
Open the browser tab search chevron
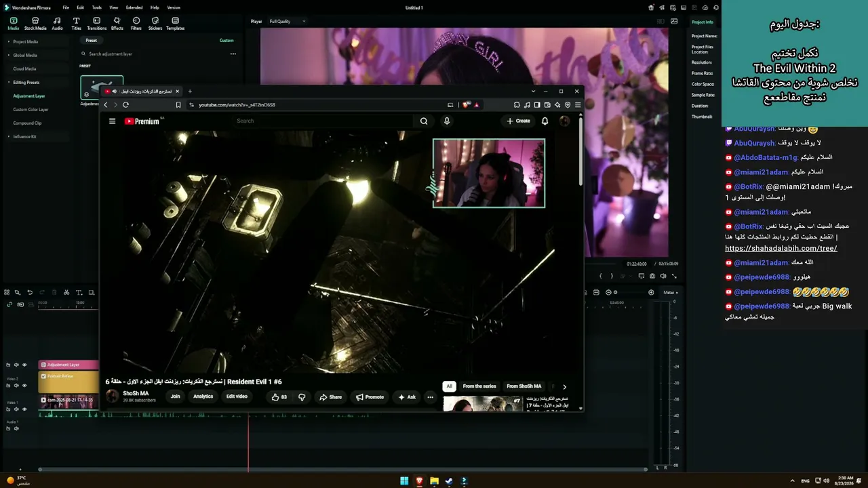[534, 91]
